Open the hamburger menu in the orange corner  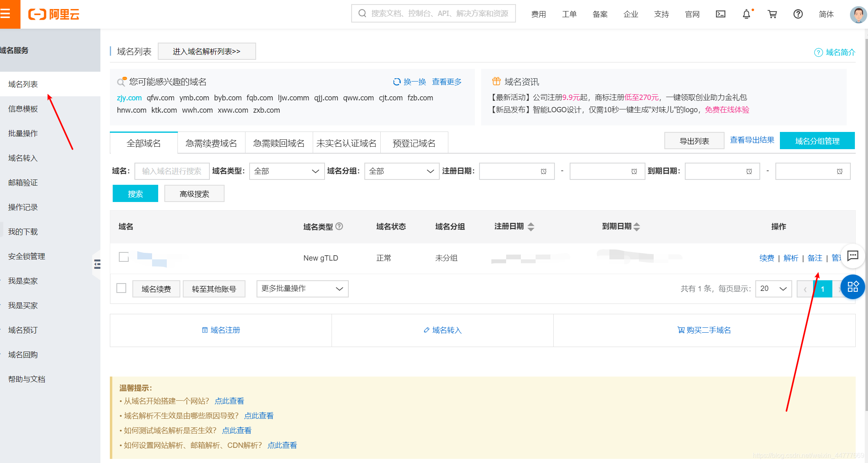point(6,14)
